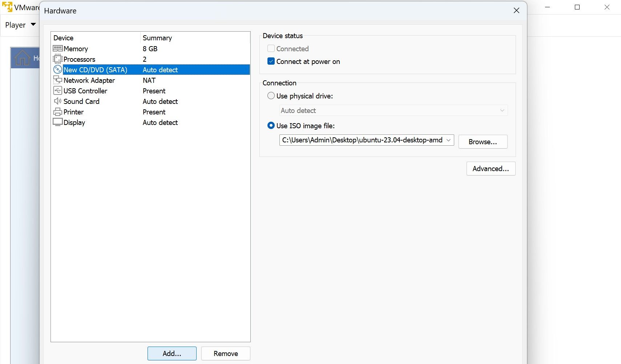Click the Processors chip icon
Screen dimensions: 621x364
coord(57,59)
